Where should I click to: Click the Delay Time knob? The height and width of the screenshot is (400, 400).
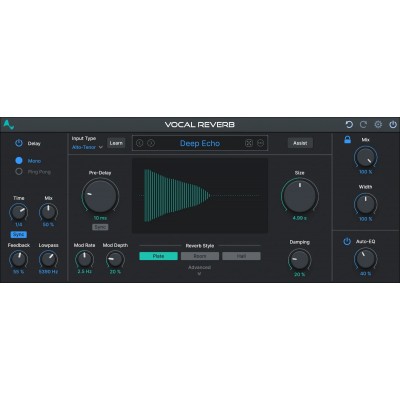[19, 212]
